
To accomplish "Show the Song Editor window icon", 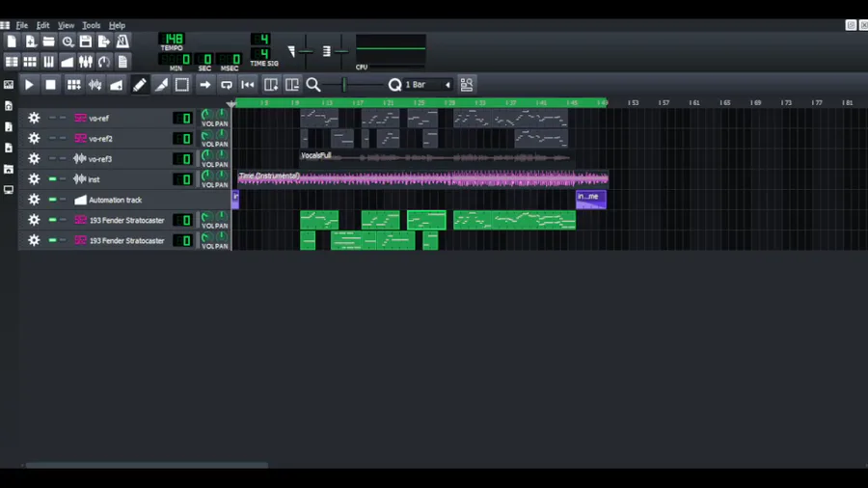I will click(x=12, y=62).
